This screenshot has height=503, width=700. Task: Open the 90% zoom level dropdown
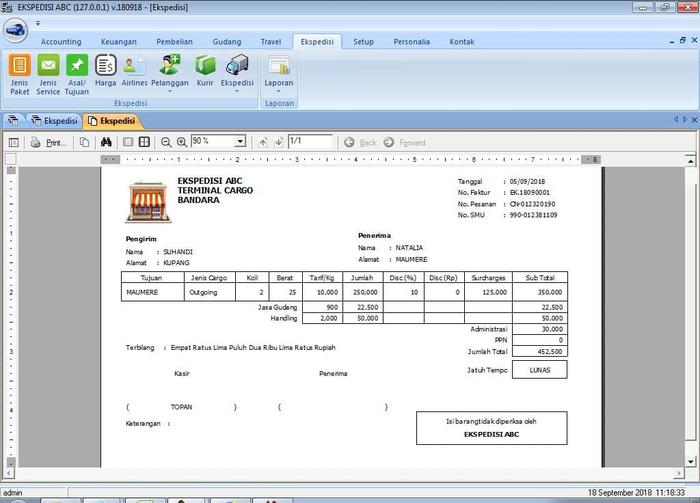pos(240,142)
